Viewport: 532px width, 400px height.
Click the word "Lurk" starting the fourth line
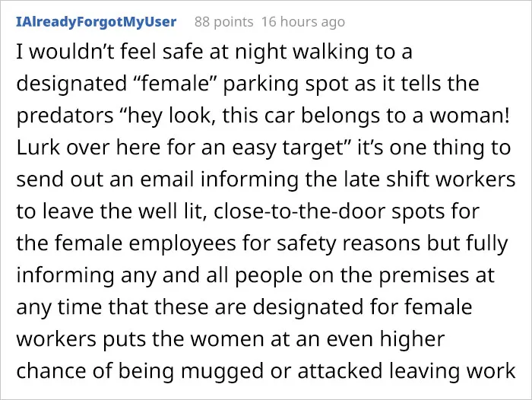(x=38, y=148)
